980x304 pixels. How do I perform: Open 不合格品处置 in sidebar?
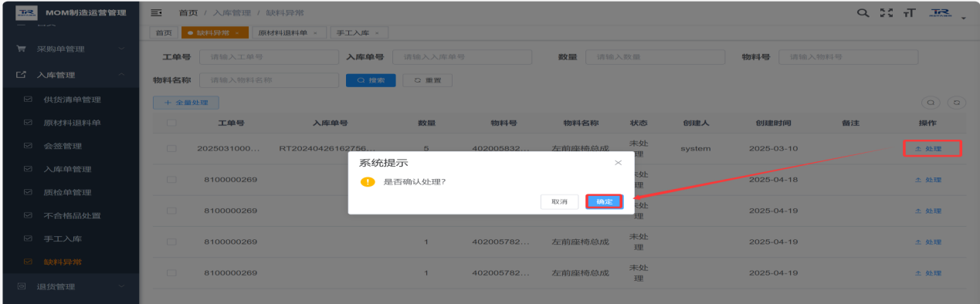pyautogui.click(x=73, y=215)
